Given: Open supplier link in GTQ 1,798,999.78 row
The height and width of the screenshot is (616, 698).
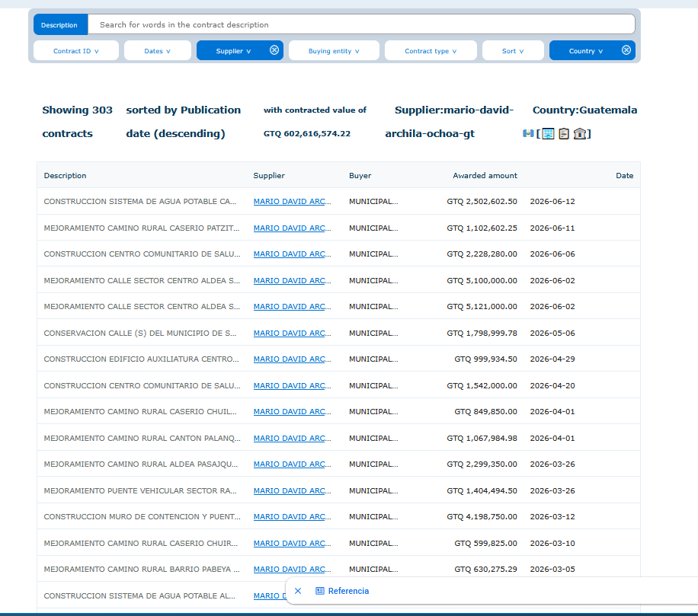Looking at the screenshot, I should pyautogui.click(x=292, y=334).
